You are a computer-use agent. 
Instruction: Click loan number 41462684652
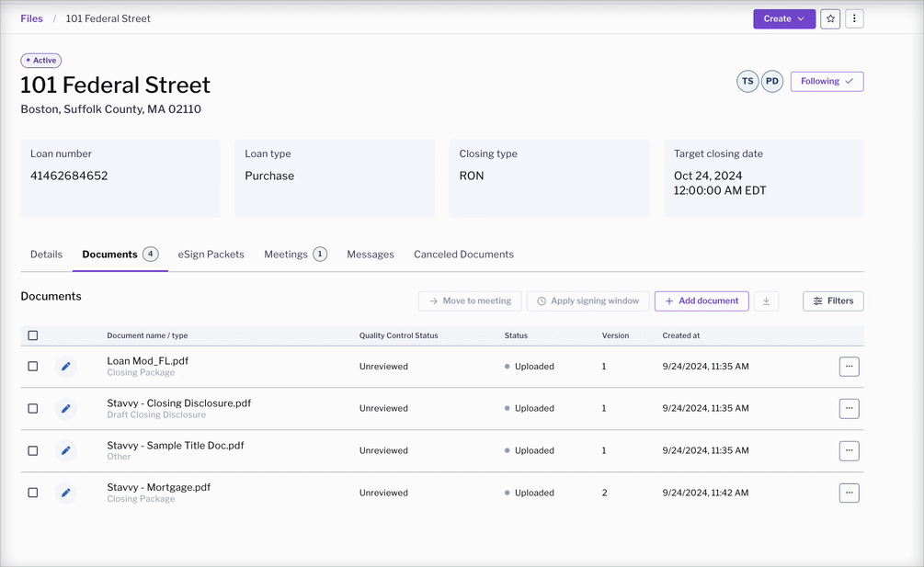click(69, 176)
